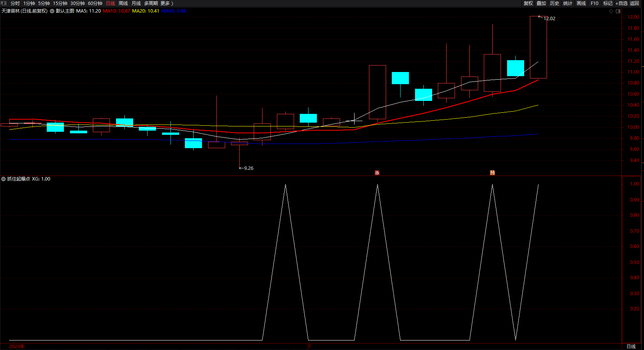644x350 pixels.
Task: Toggle the side panel layout icon
Action: click(x=618, y=11)
